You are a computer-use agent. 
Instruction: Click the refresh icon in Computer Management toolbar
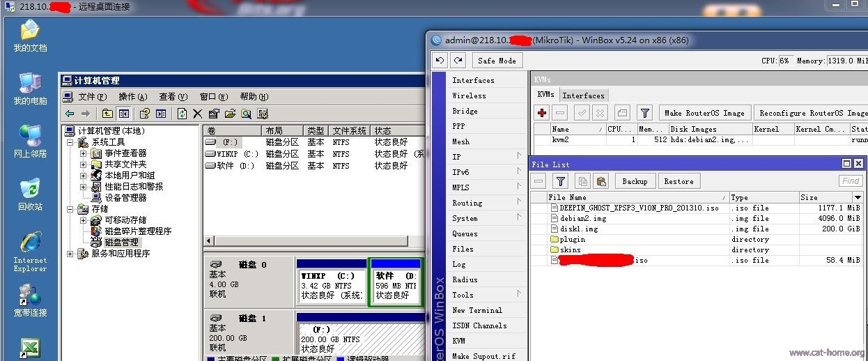182,114
